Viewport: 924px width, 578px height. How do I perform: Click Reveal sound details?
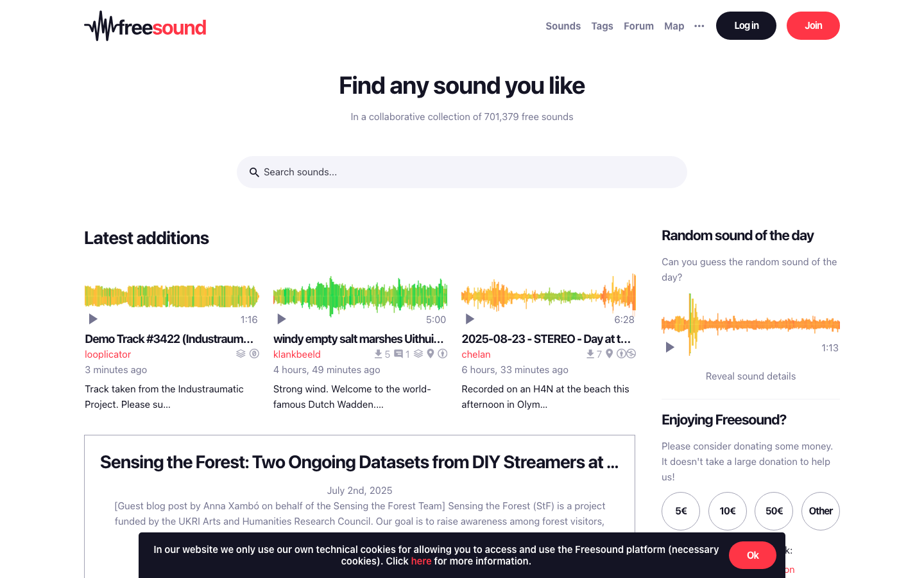(x=751, y=376)
